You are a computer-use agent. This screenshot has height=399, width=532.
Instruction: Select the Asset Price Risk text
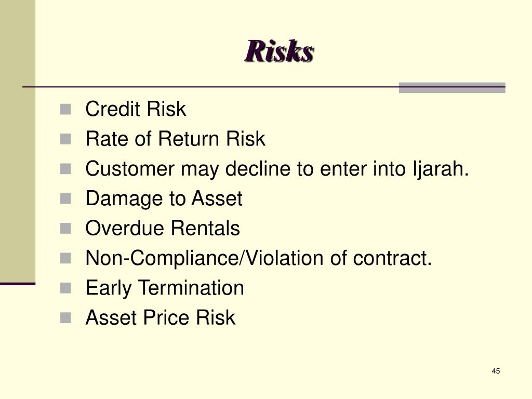[x=160, y=317]
